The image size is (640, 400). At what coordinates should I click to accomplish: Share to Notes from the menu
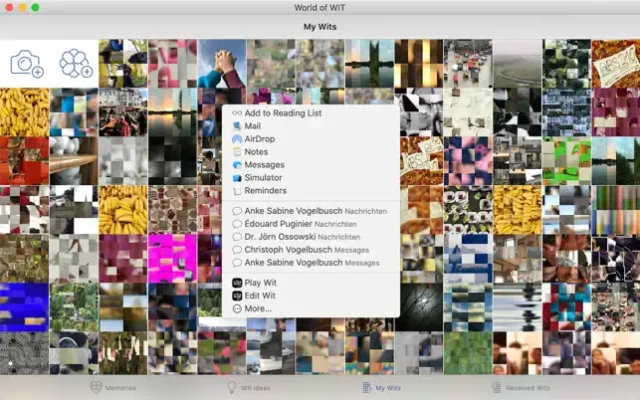coord(255,152)
